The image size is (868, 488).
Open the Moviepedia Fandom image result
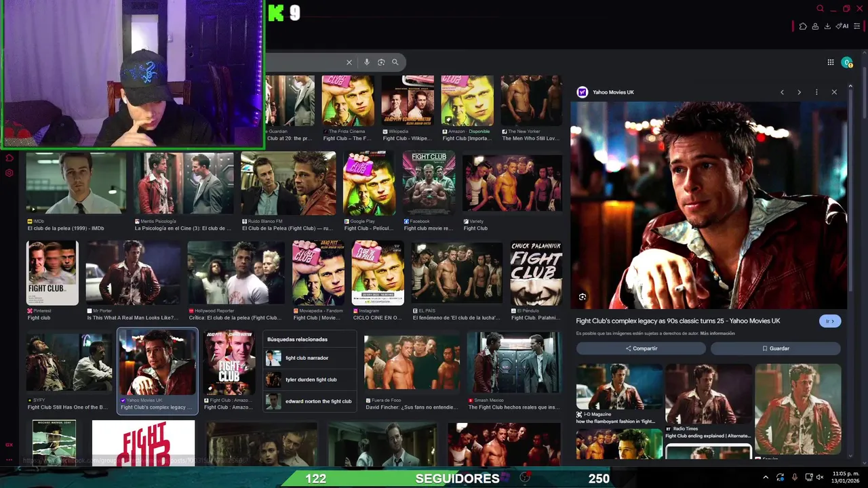pyautogui.click(x=318, y=273)
